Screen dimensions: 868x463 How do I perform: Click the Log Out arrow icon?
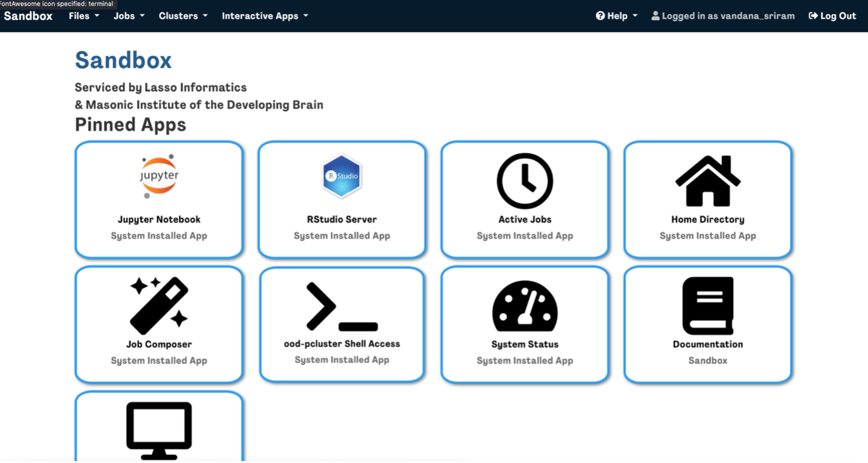813,16
